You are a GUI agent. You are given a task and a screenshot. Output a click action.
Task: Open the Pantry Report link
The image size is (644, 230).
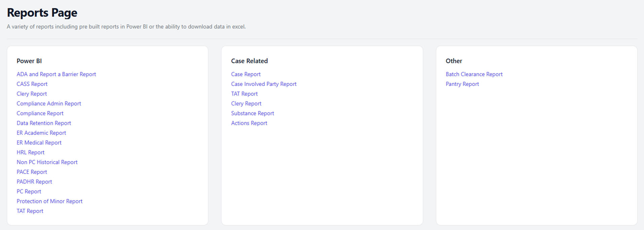pos(462,84)
